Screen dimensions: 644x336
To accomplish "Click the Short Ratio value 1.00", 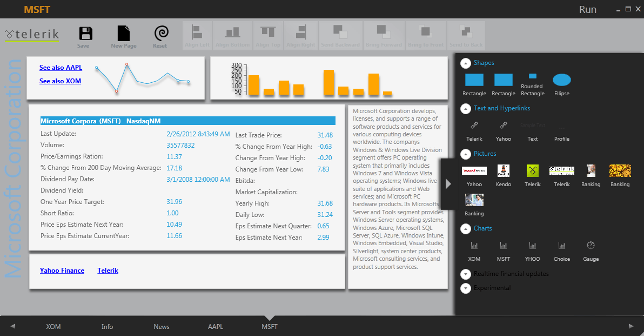I will pos(172,213).
